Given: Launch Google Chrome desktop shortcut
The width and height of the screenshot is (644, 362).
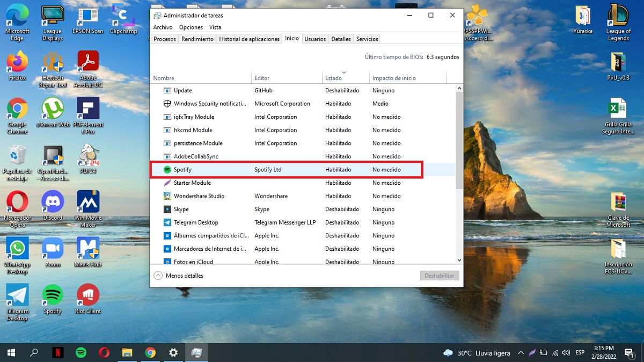Looking at the screenshot, I should pyautogui.click(x=17, y=107).
